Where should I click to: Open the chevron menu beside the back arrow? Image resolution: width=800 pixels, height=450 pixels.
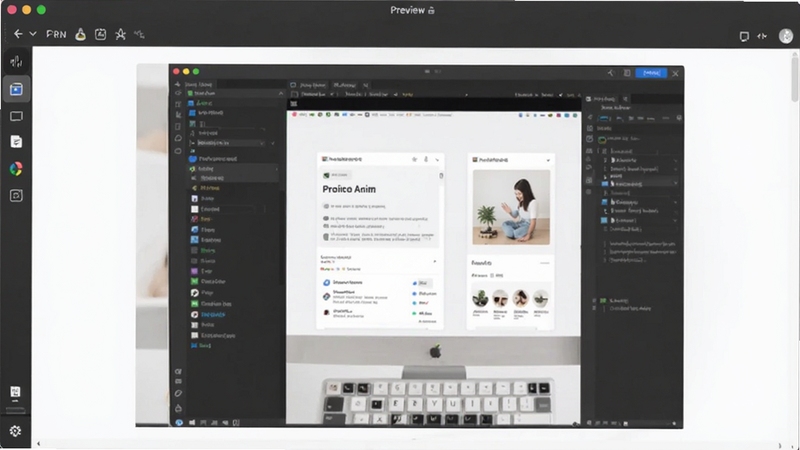tap(33, 34)
